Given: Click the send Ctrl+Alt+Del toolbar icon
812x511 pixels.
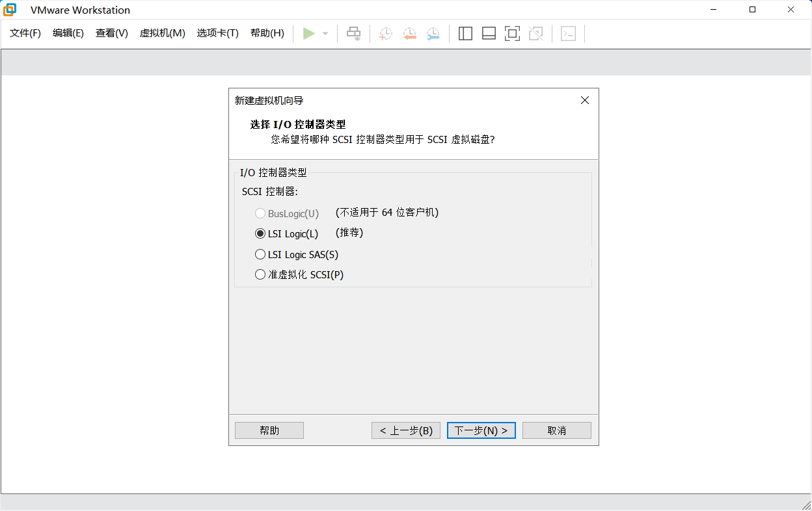Looking at the screenshot, I should tap(353, 33).
